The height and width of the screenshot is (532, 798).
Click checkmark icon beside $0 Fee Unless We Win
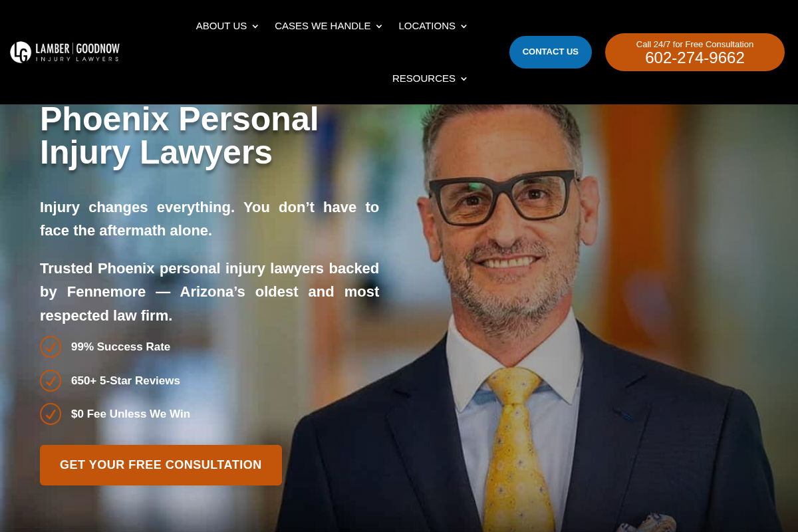[51, 414]
